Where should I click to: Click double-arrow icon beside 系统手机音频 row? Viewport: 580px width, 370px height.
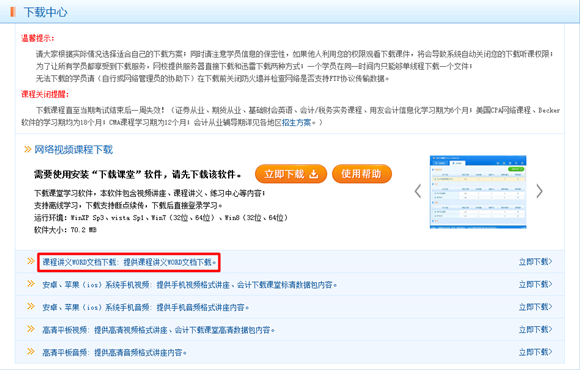point(31,306)
